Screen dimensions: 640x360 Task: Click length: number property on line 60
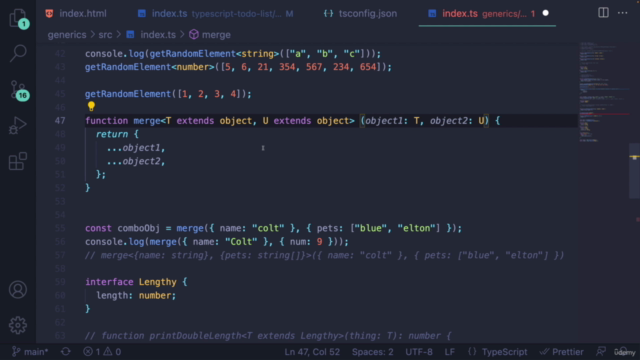click(136, 296)
